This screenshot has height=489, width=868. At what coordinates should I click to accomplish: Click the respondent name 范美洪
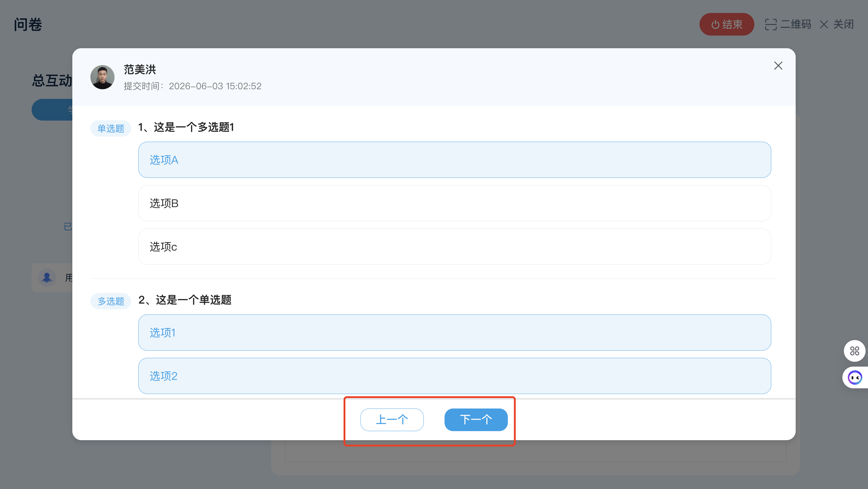[140, 69]
